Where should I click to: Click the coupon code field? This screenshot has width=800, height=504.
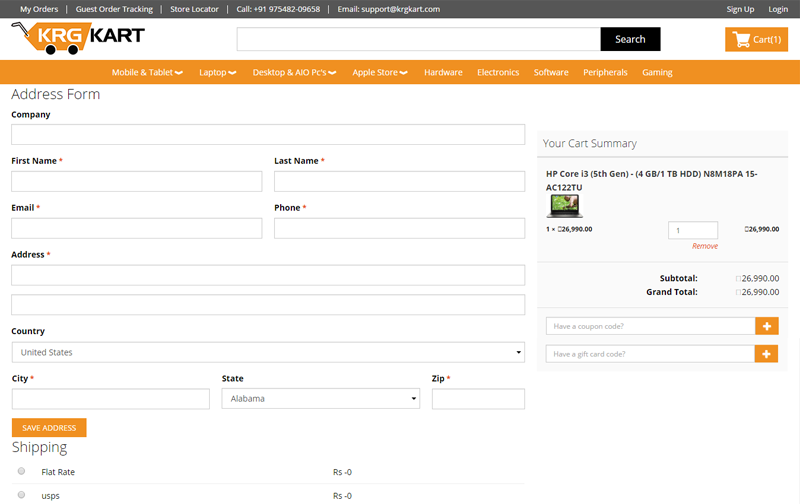651,326
